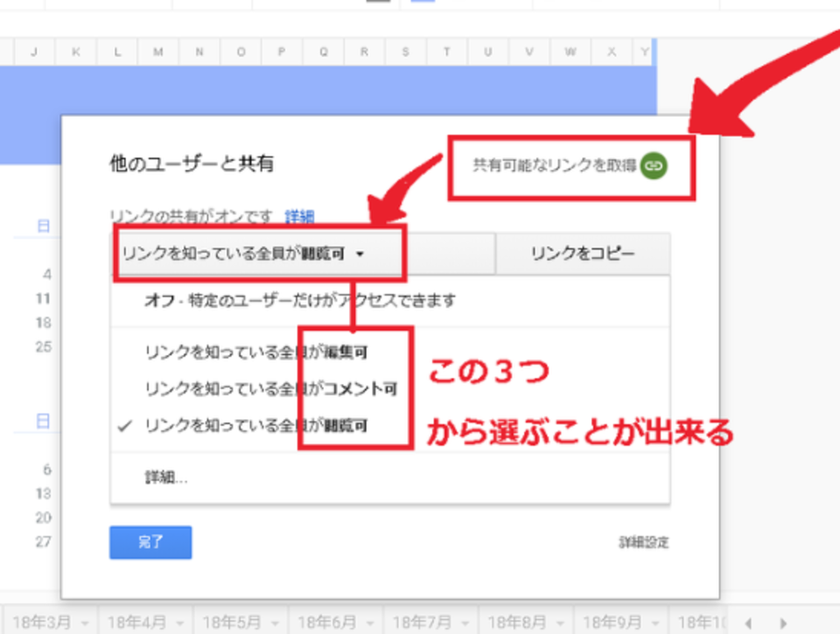Image resolution: width=840 pixels, height=634 pixels.
Task: Expand the 18年4月 tab dropdown arrow
Action: click(180, 624)
